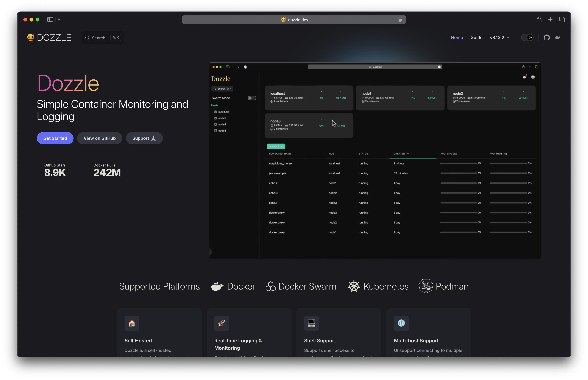The height and width of the screenshot is (380, 588).
Task: Open the GitHub icon link in the navbar
Action: [546, 37]
